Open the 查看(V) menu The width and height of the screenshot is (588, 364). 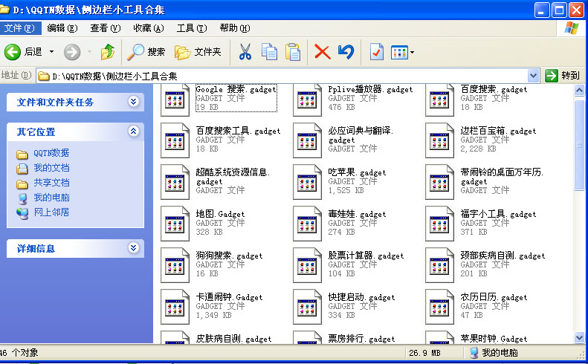point(106,28)
